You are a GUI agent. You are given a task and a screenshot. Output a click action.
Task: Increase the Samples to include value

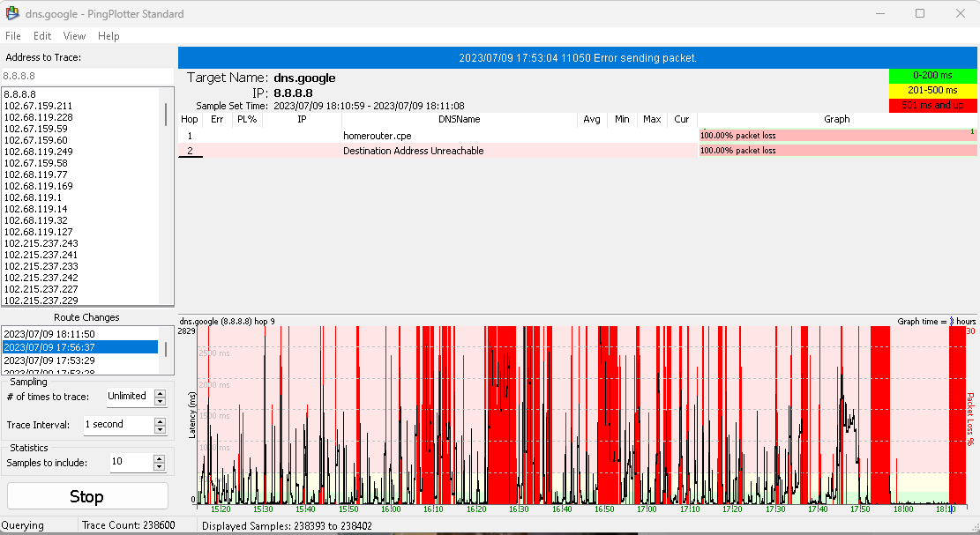pos(160,459)
